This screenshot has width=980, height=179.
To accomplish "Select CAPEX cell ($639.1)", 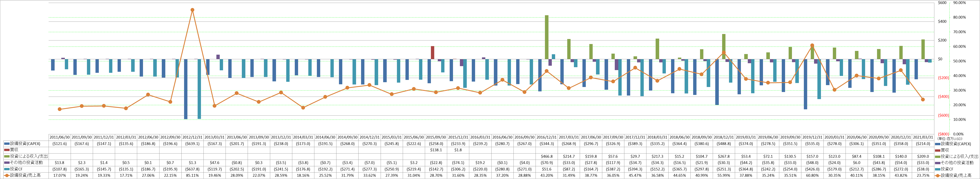I will coord(192,144).
